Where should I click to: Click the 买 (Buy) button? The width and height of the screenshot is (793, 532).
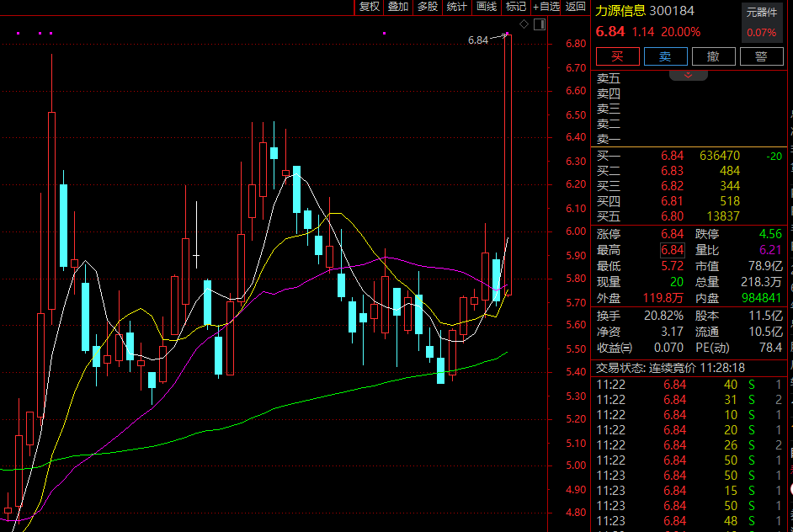[617, 56]
